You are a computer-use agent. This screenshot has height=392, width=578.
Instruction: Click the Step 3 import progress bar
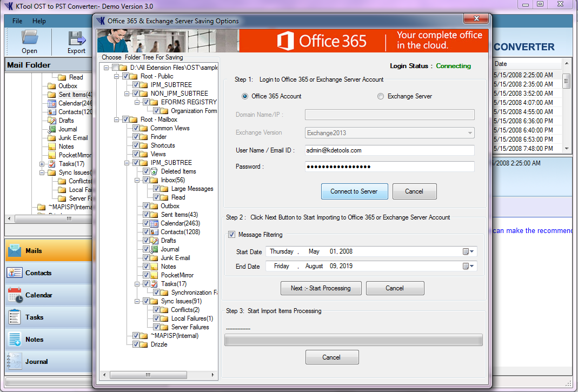(353, 340)
